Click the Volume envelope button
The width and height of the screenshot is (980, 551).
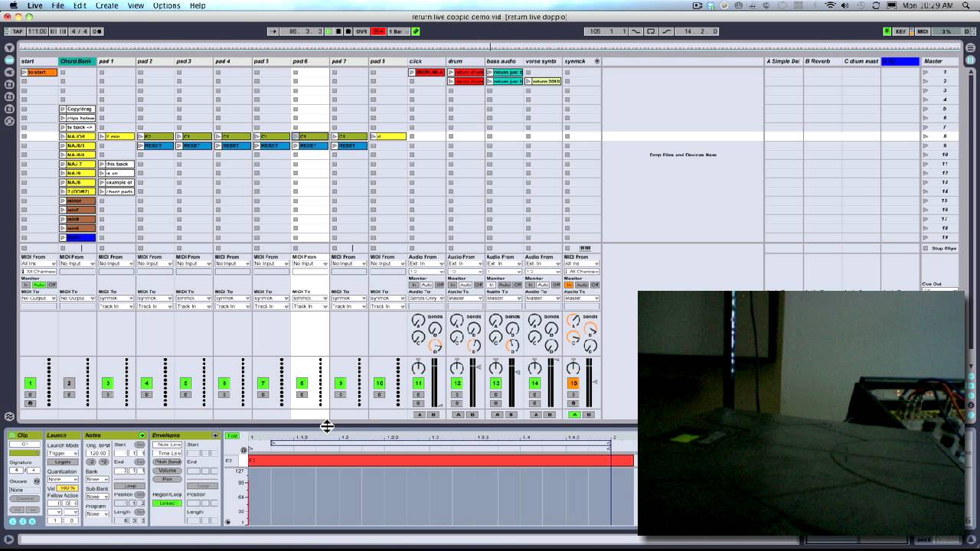point(167,471)
